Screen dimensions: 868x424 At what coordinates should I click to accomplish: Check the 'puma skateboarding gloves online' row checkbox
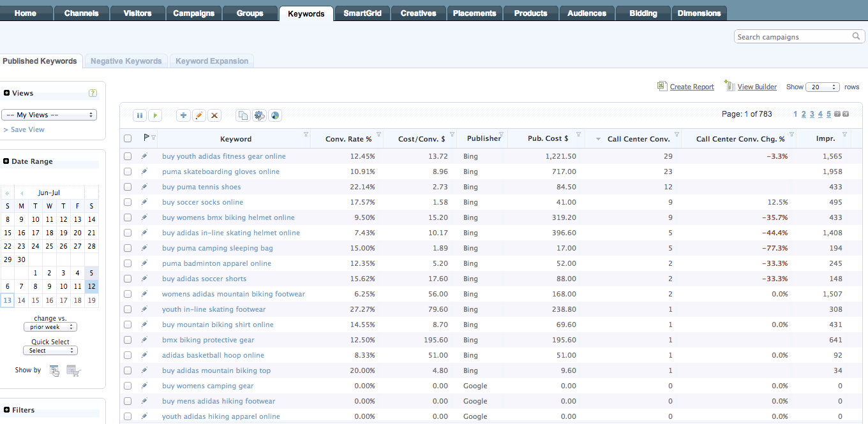click(128, 172)
